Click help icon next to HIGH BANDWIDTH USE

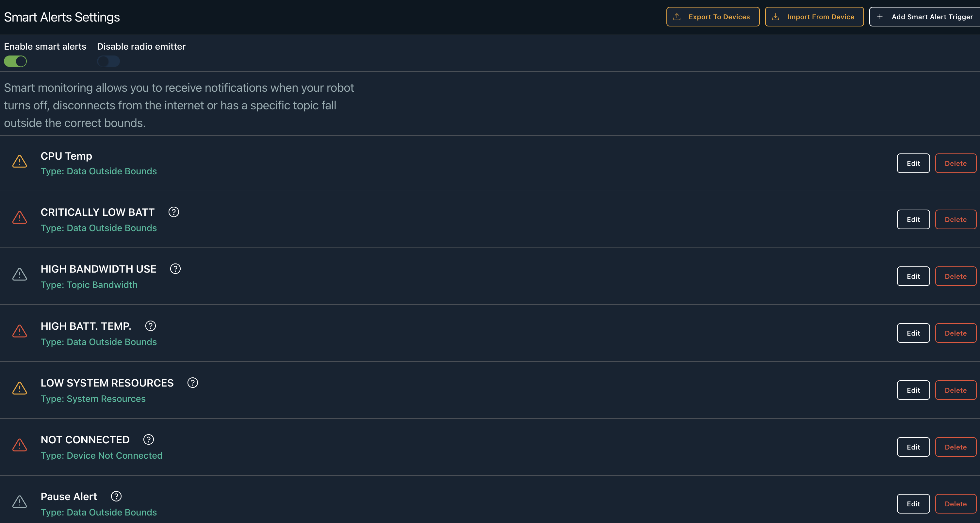click(175, 269)
